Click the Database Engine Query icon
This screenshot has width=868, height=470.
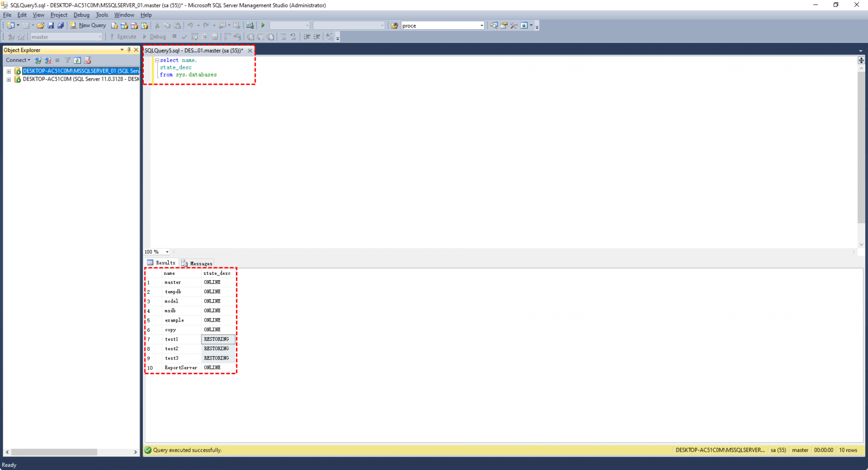click(x=114, y=25)
